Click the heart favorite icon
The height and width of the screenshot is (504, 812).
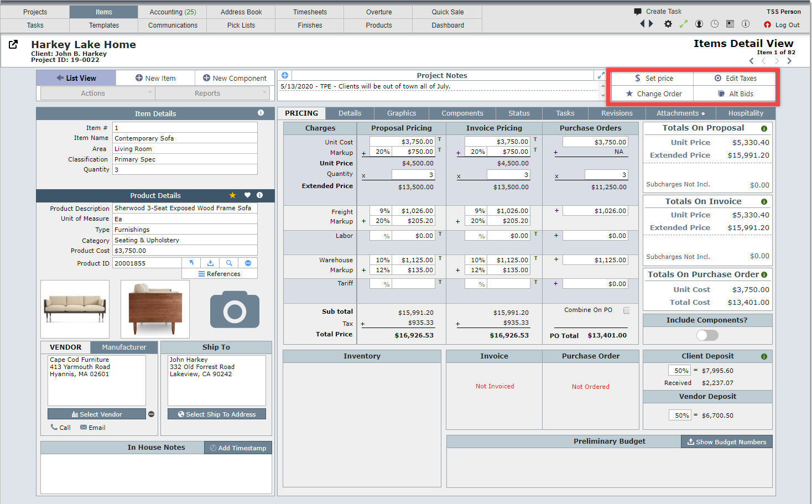tap(247, 195)
